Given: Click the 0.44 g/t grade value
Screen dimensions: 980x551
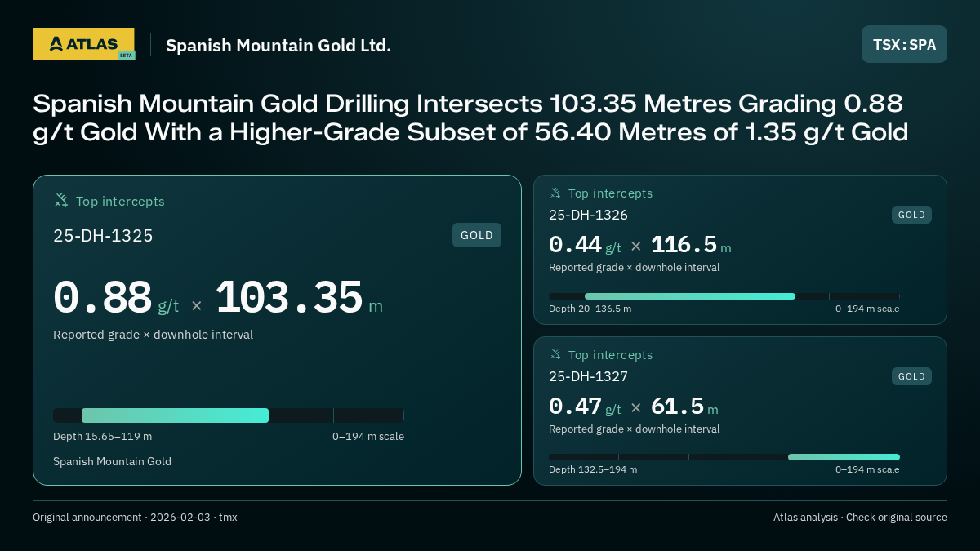Looking at the screenshot, I should (x=585, y=245).
